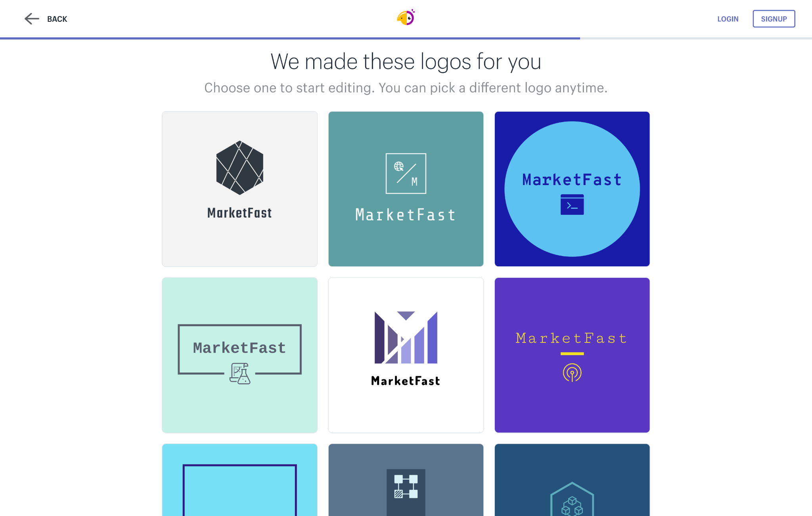Click the purple M bars logo mark
Viewport: 812px width, 516px height.
[406, 337]
